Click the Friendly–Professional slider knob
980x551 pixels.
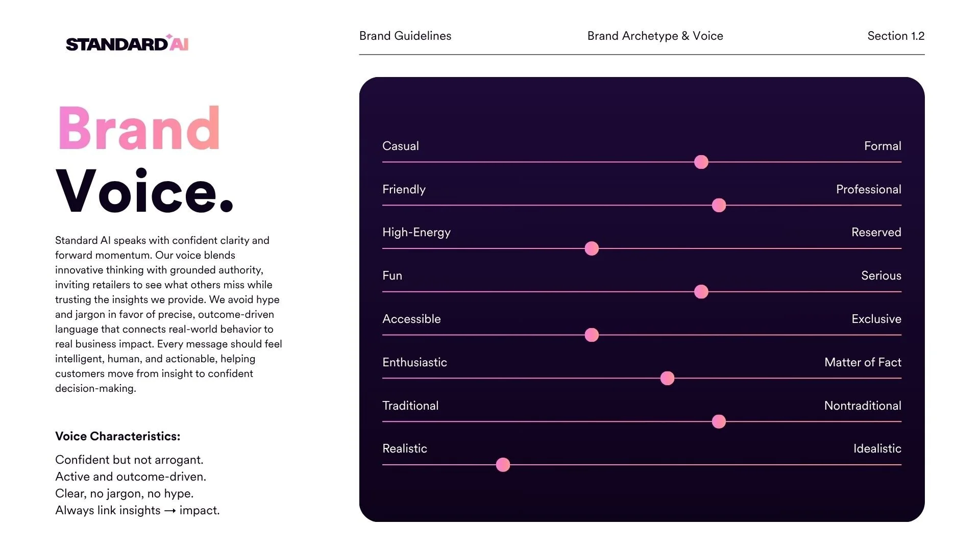(719, 206)
